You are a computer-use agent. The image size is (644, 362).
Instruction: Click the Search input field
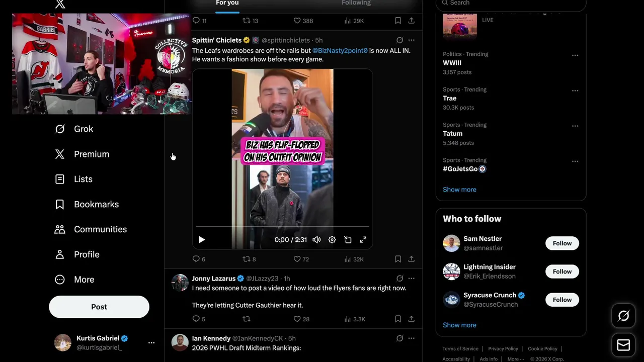click(x=511, y=4)
